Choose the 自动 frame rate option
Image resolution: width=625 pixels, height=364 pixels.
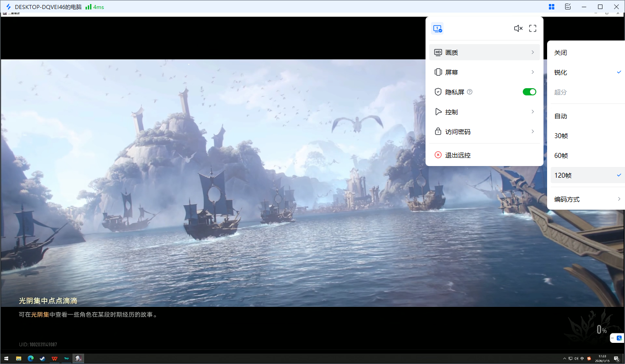[561, 116]
